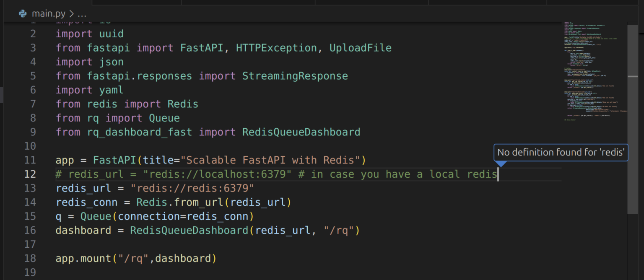Click the Python logo icon beside main.py
644x280 pixels.
tap(22, 13)
